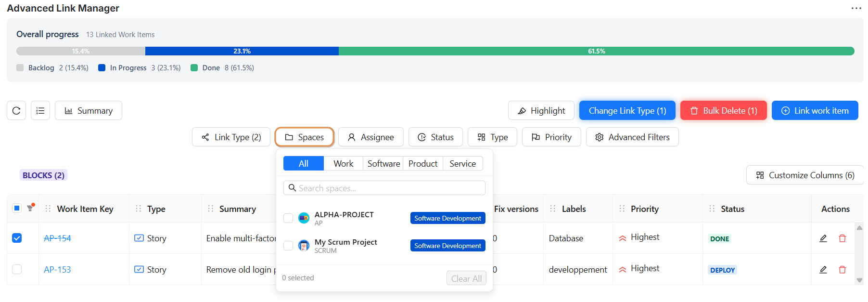Click drag handle of Status column
Image resolution: width=868 pixels, height=302 pixels.
pos(712,209)
